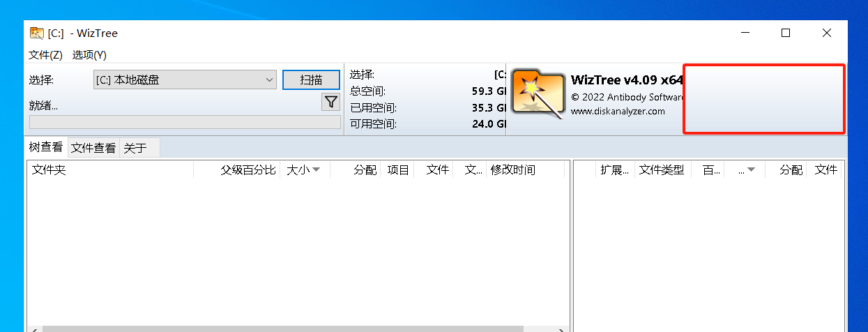Maximize the WizTree window
The width and height of the screenshot is (868, 332).
point(786,33)
